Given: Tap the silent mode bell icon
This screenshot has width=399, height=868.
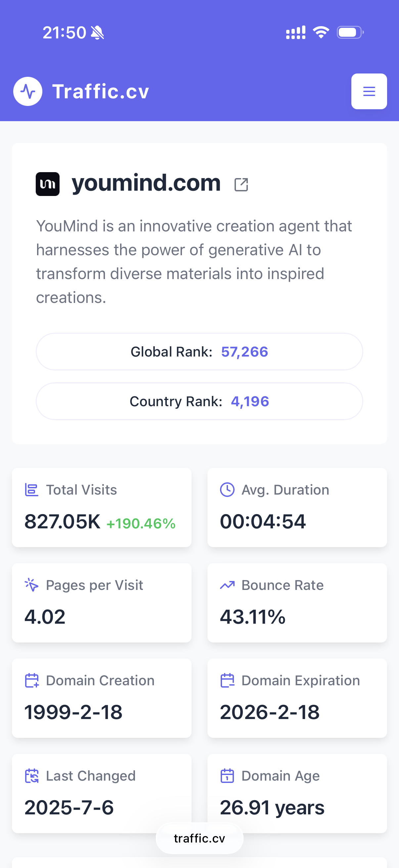Looking at the screenshot, I should click(x=98, y=33).
